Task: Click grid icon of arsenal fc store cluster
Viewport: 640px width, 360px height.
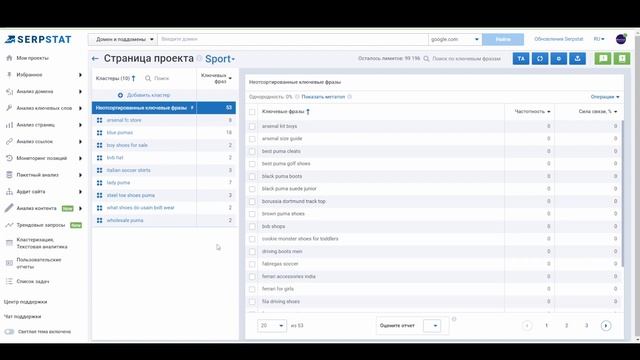Action: click(x=99, y=120)
